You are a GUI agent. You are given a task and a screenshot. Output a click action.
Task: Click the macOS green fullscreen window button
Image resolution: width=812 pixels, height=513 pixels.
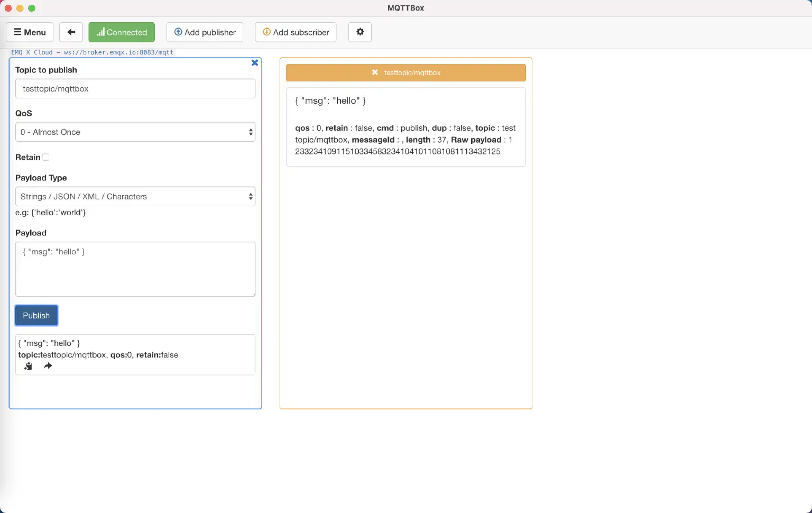(x=32, y=8)
